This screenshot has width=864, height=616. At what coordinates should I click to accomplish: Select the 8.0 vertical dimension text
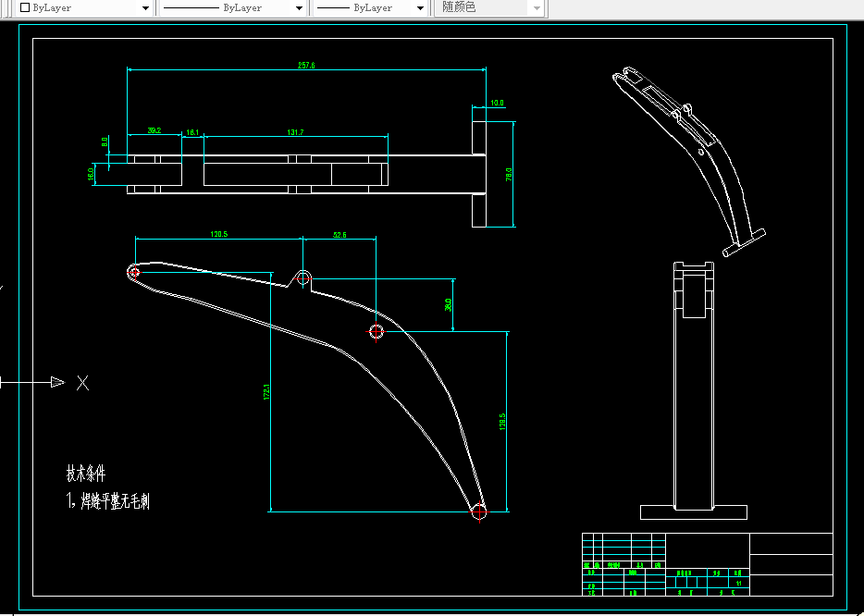(x=105, y=142)
